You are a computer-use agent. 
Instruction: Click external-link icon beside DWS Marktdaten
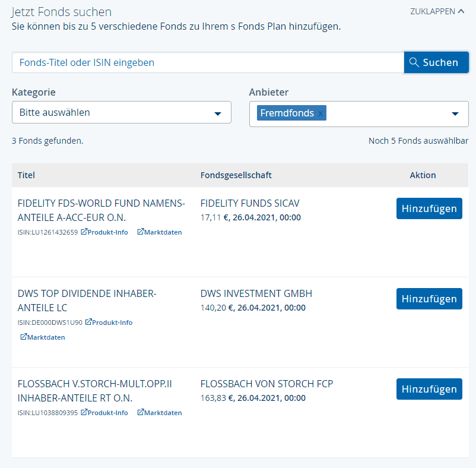[23, 337]
